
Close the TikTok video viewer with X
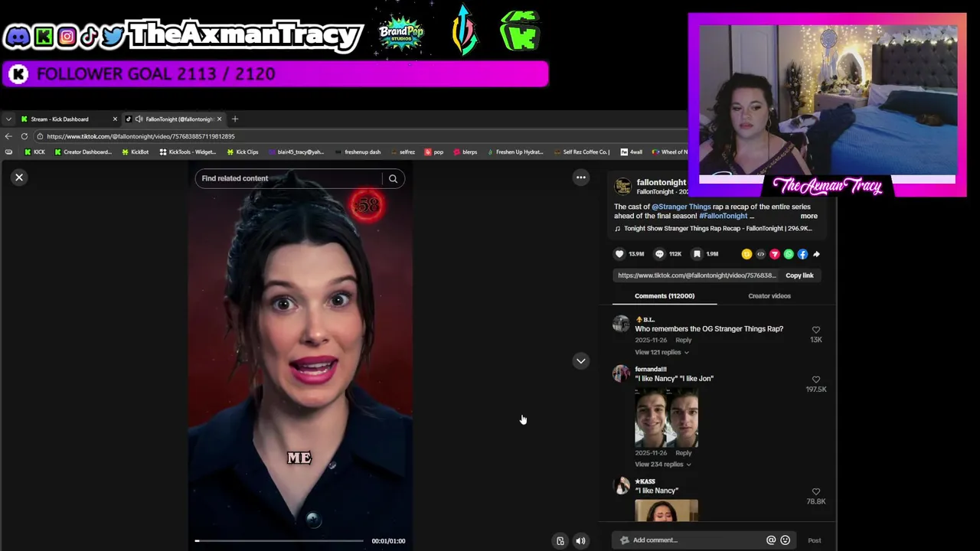point(19,178)
